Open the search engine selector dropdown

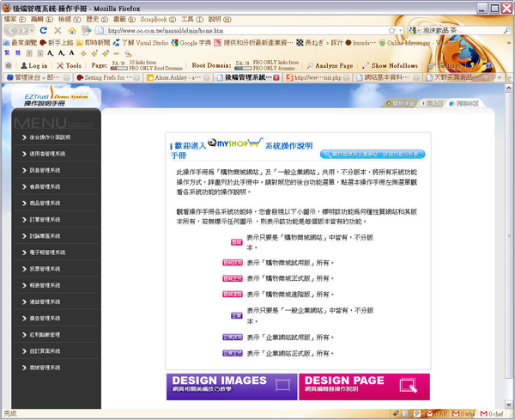tap(415, 30)
